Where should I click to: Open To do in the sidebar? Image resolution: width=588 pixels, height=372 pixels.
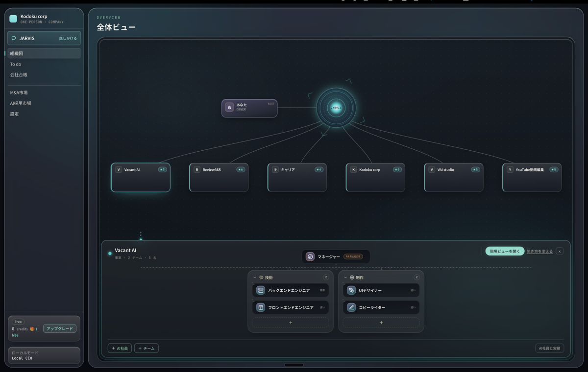click(x=44, y=64)
